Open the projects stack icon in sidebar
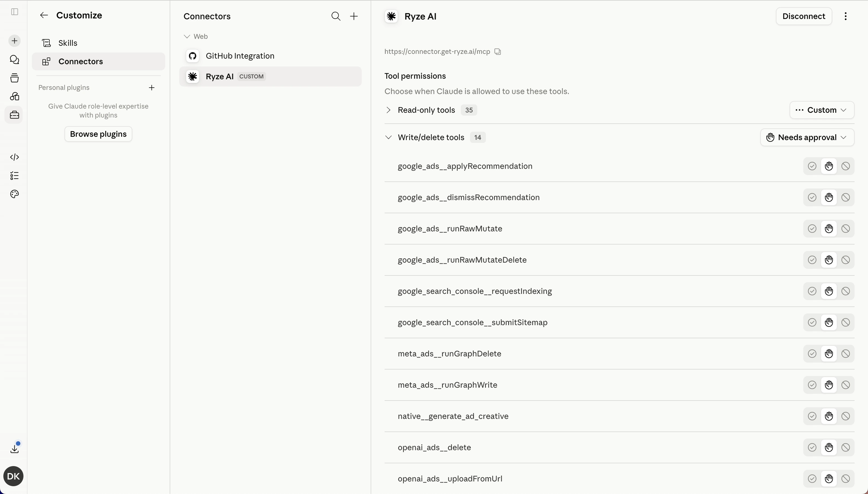The image size is (868, 494). tap(14, 78)
